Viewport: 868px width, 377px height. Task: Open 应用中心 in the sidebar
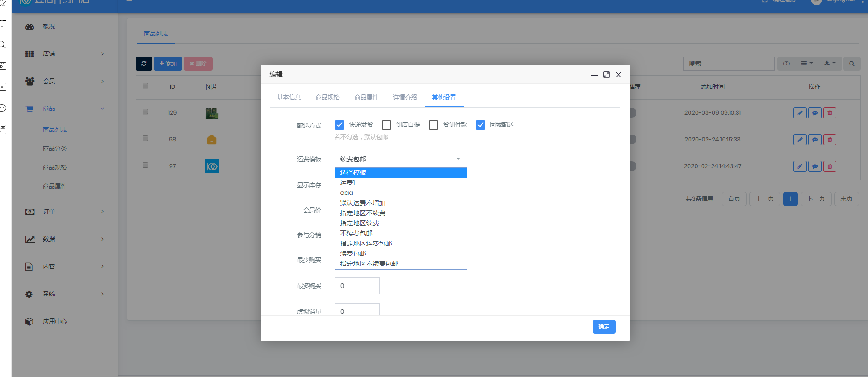[x=54, y=322]
